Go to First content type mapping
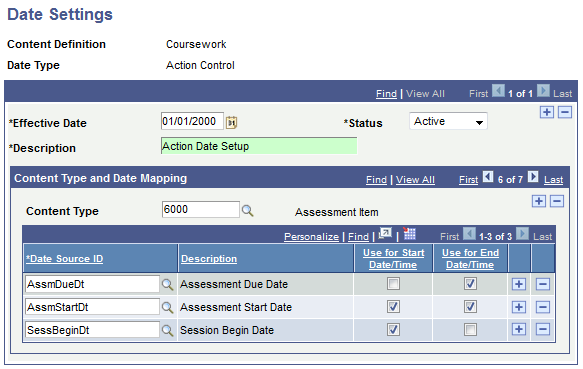The width and height of the screenshot is (583, 369). 468,180
